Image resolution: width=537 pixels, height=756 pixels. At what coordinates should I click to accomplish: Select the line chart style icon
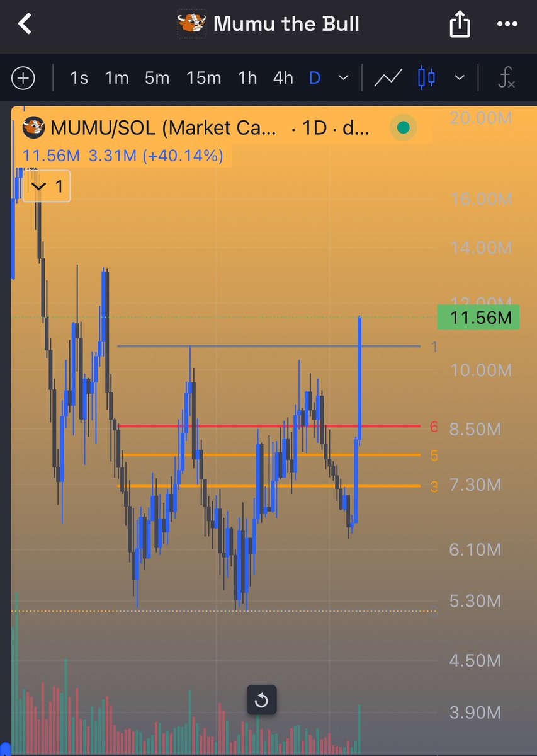388,78
